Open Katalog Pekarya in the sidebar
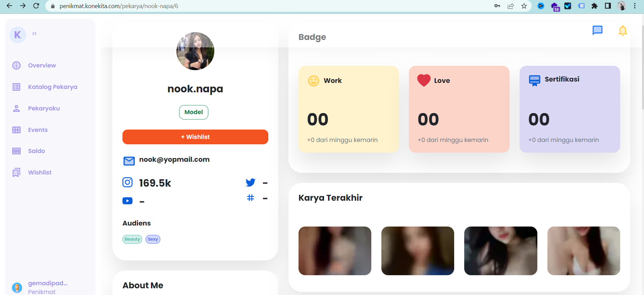 click(53, 87)
